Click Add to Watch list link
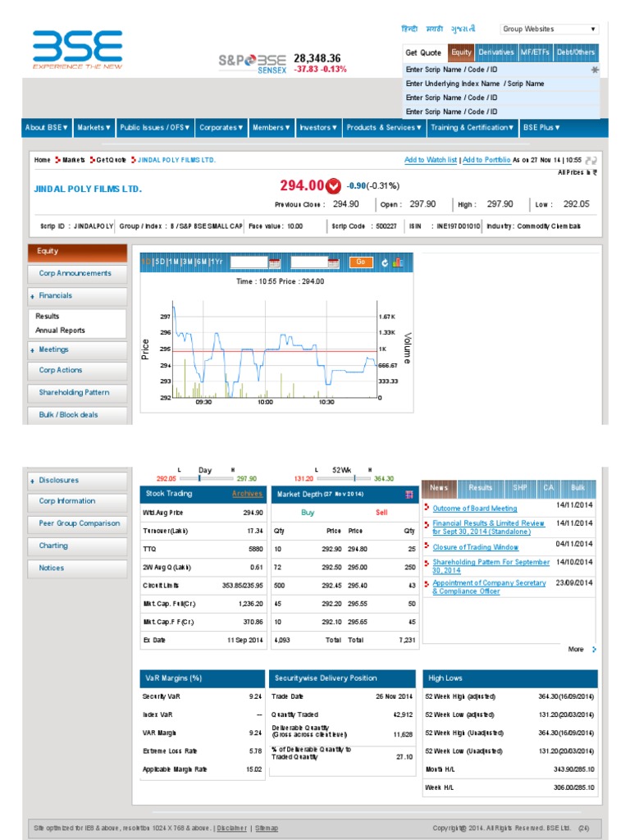Viewport: 630px width, 840px height. (431, 160)
